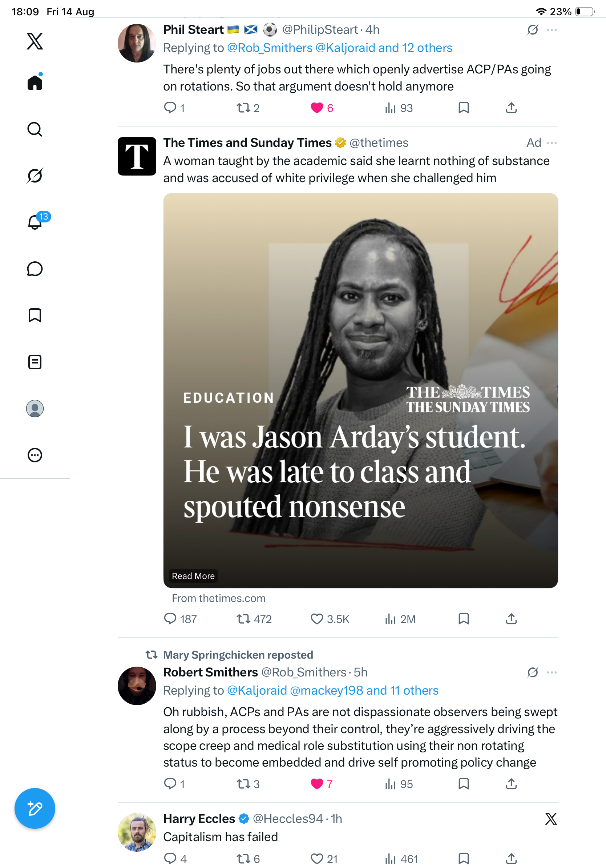Open the Bookmarks icon in the sidebar
The width and height of the screenshot is (606, 868).
(35, 315)
